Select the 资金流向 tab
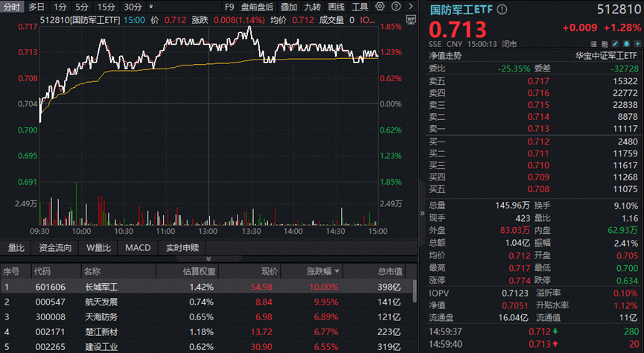 pos(56,247)
